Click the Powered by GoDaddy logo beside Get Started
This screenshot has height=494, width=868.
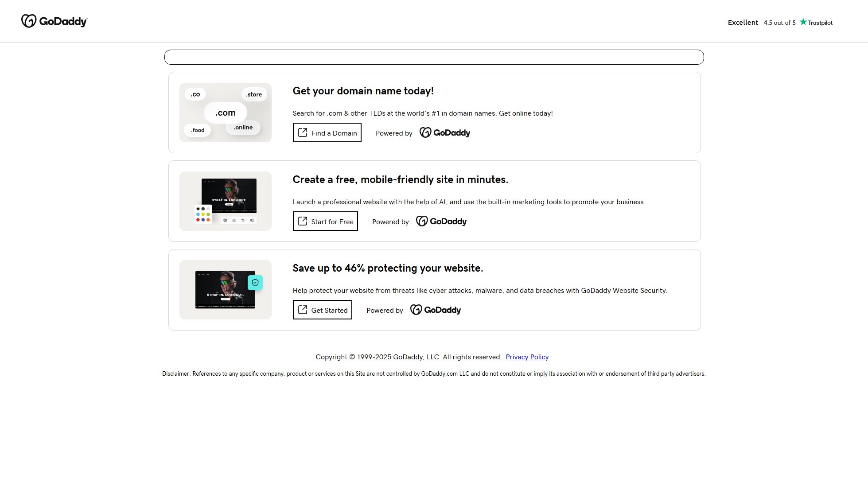click(x=435, y=310)
